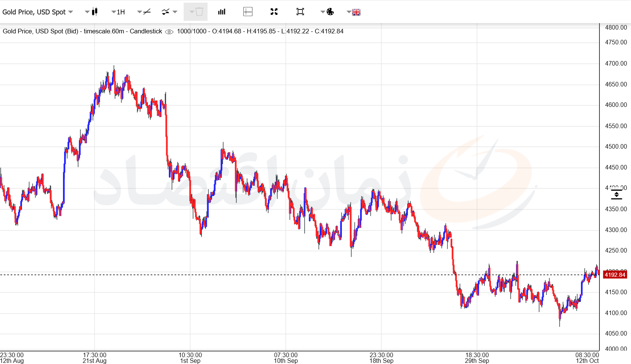The height and width of the screenshot is (364, 631).
Task: Click the 4450.00 price axis label
Action: 616,167
